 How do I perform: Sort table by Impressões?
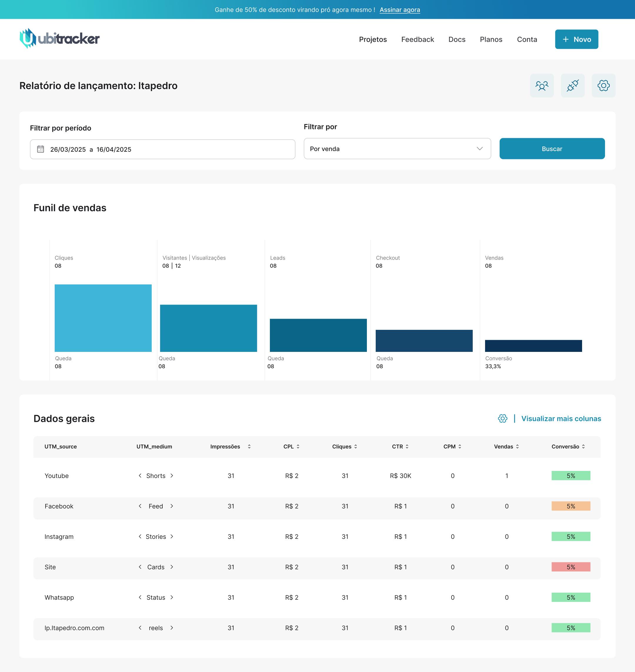249,447
